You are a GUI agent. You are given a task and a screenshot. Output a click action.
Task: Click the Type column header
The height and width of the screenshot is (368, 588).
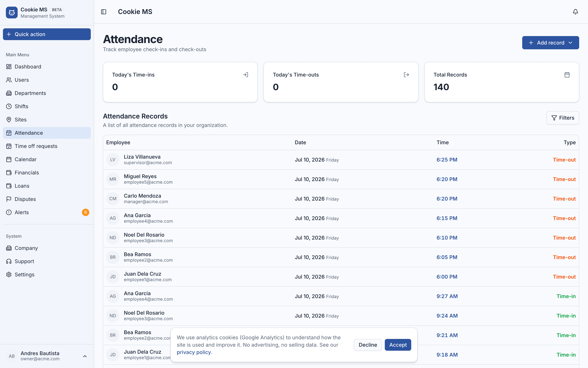(570, 142)
